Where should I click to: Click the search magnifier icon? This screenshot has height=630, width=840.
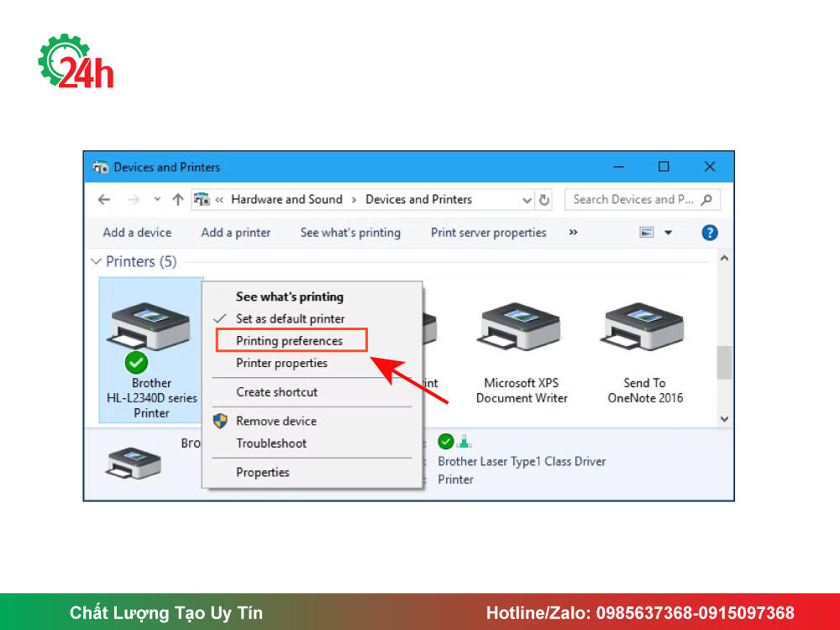706,200
